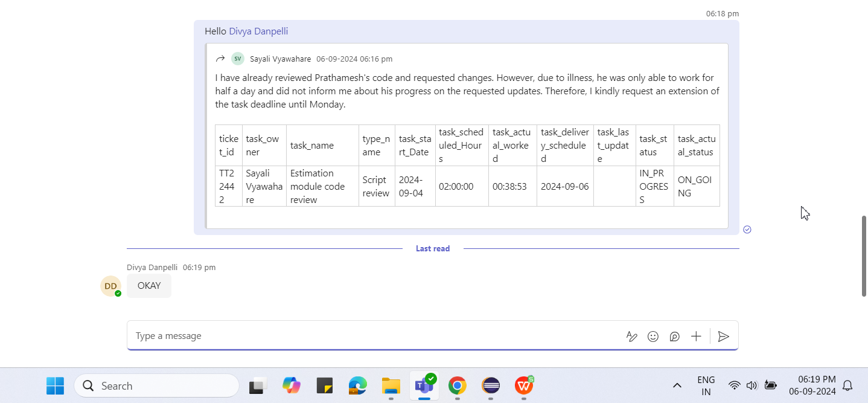
Task: Click the OKAY message bubble
Action: click(149, 286)
